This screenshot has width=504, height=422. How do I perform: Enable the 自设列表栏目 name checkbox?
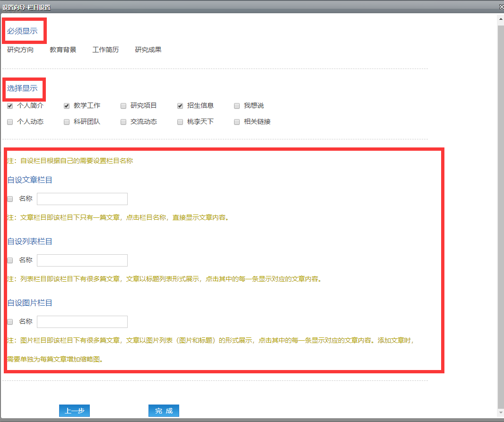point(10,260)
